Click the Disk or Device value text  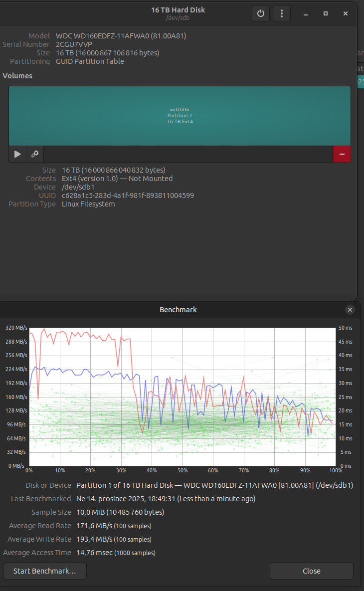coord(215,485)
